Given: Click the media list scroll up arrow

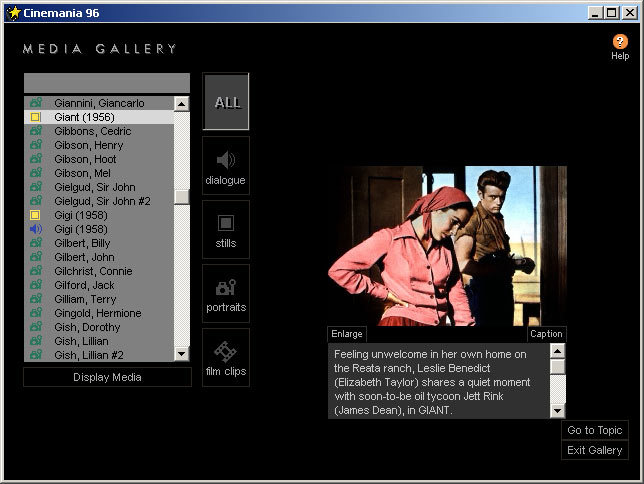Looking at the screenshot, I should 182,104.
